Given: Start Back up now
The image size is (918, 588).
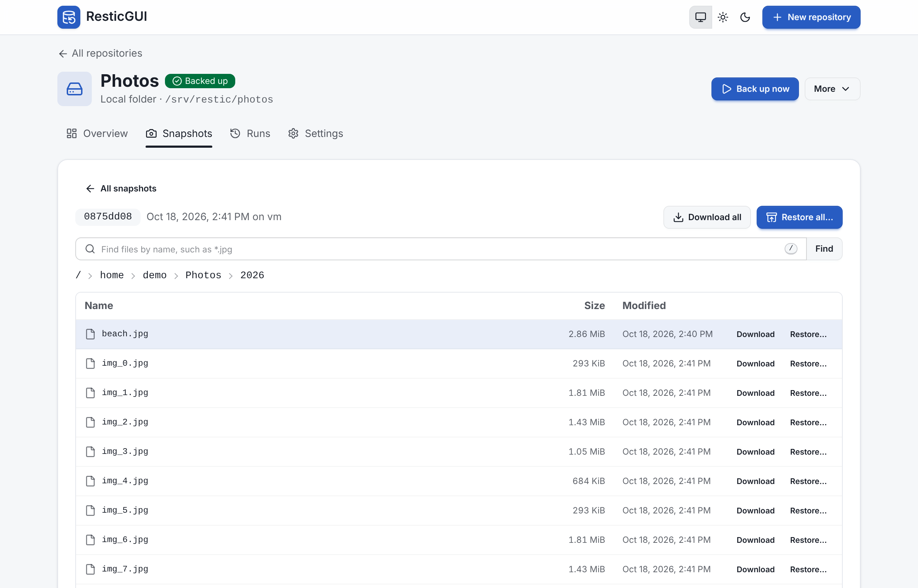Looking at the screenshot, I should (754, 89).
